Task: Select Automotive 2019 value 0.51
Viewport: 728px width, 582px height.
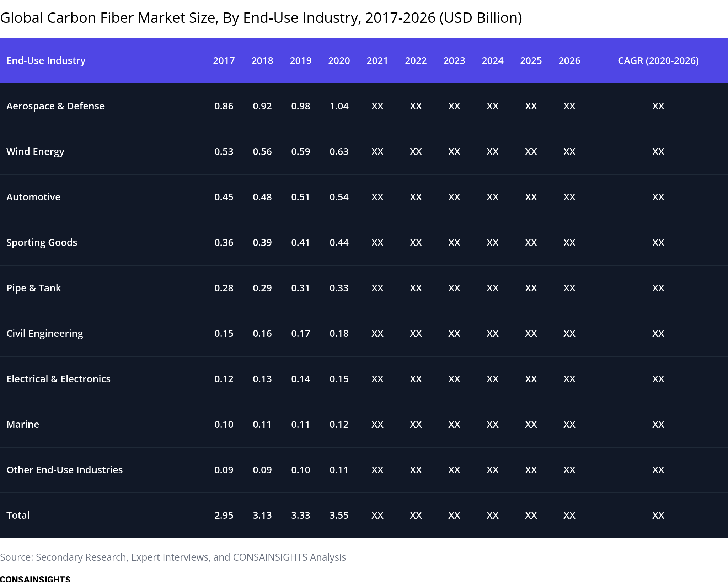Action: (301, 197)
